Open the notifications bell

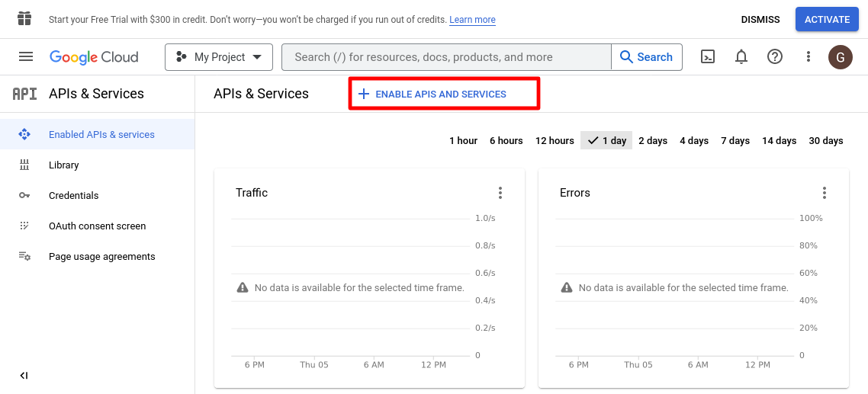coord(741,56)
